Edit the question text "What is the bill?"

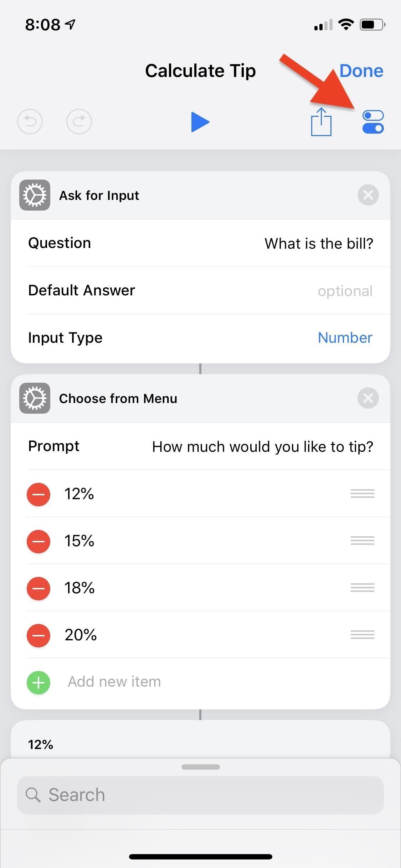[319, 244]
